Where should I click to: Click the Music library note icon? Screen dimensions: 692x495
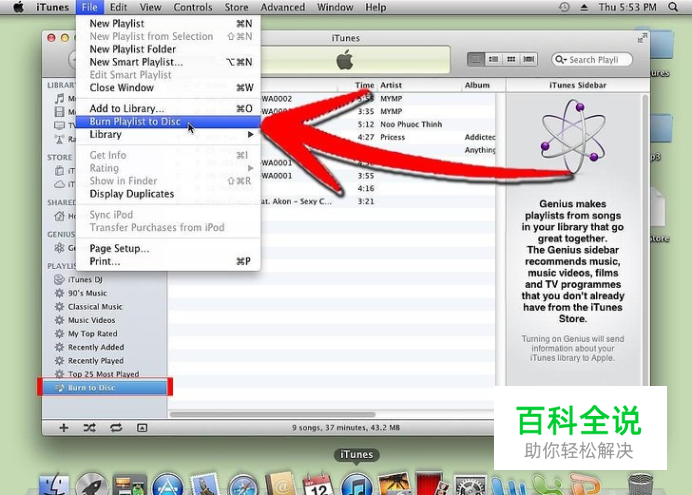pyautogui.click(x=60, y=98)
